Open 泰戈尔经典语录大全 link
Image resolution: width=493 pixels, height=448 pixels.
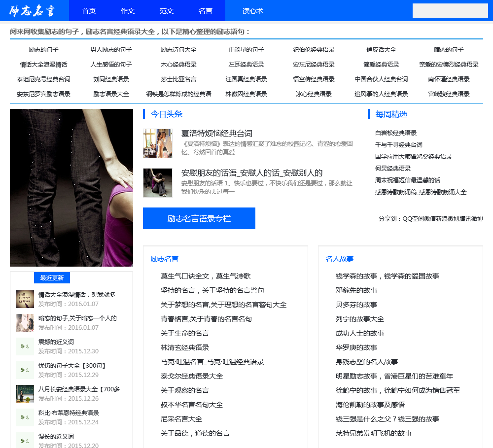click(x=191, y=376)
